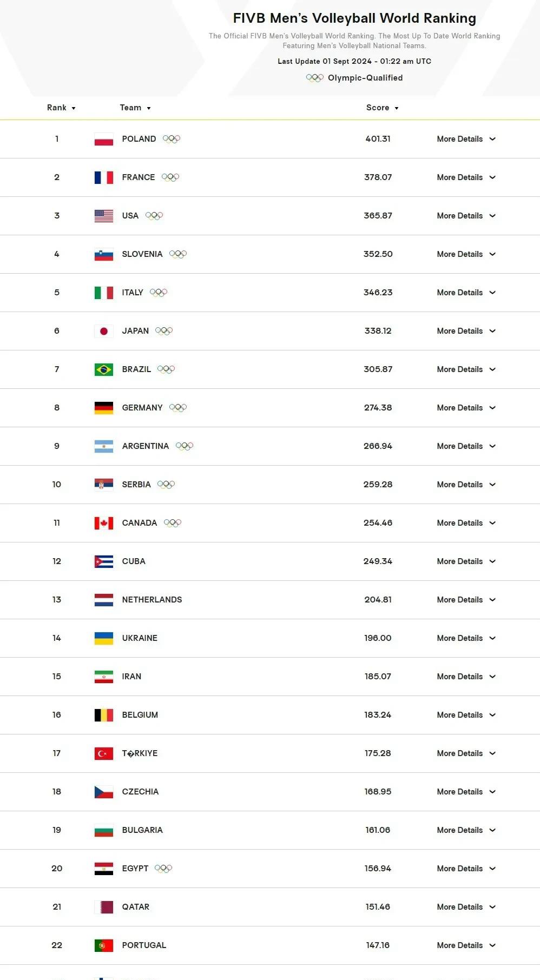This screenshot has height=980, width=540.
Task: Sort table by Rank column
Action: pos(61,108)
